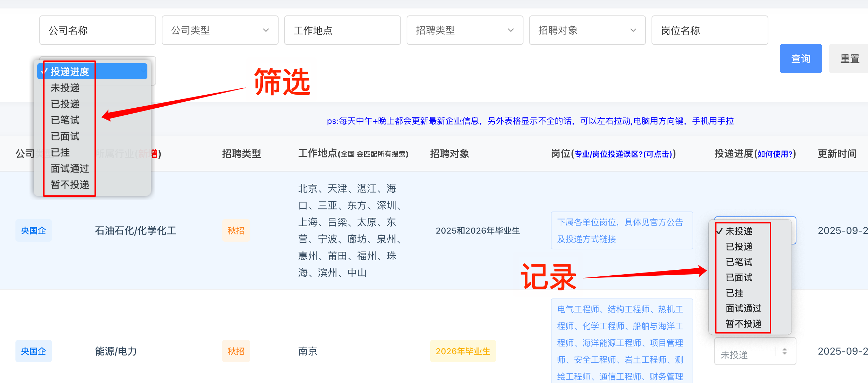Image resolution: width=868 pixels, height=383 pixels.
Task: Open the 招聘类型 dropdown
Action: (x=465, y=30)
